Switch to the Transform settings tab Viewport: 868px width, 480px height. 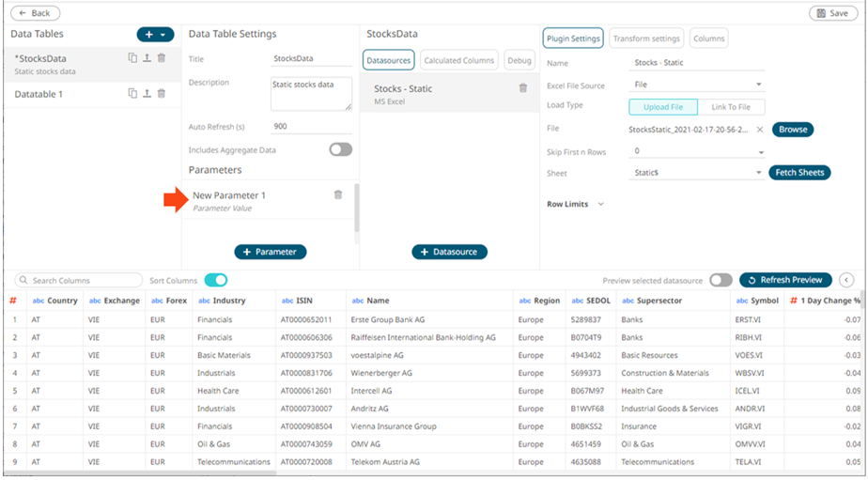pyautogui.click(x=646, y=39)
